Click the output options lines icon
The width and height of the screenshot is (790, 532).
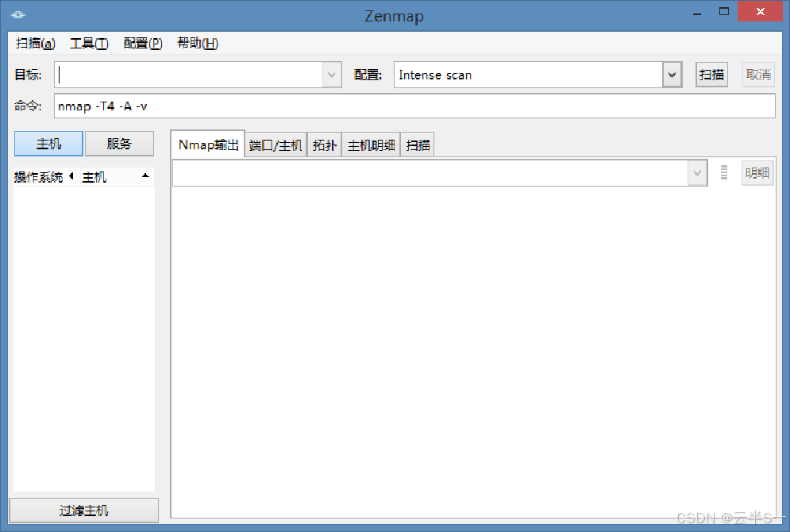tap(724, 172)
